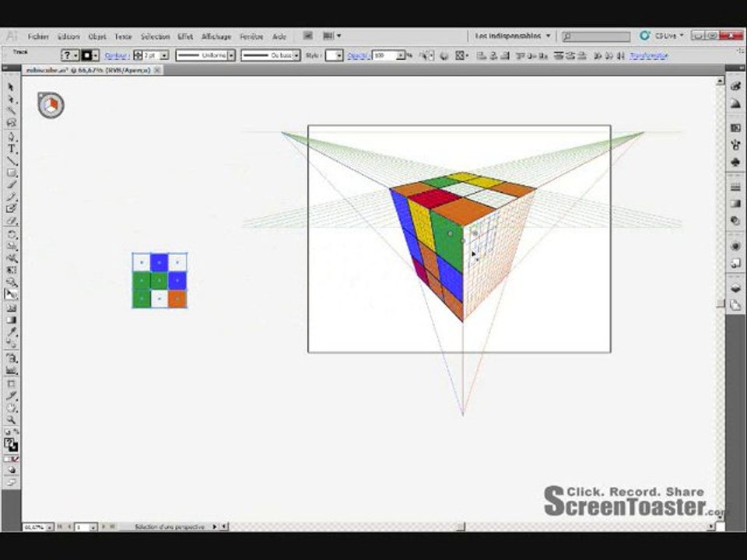Click the fill swatch with question mark

coord(67,56)
